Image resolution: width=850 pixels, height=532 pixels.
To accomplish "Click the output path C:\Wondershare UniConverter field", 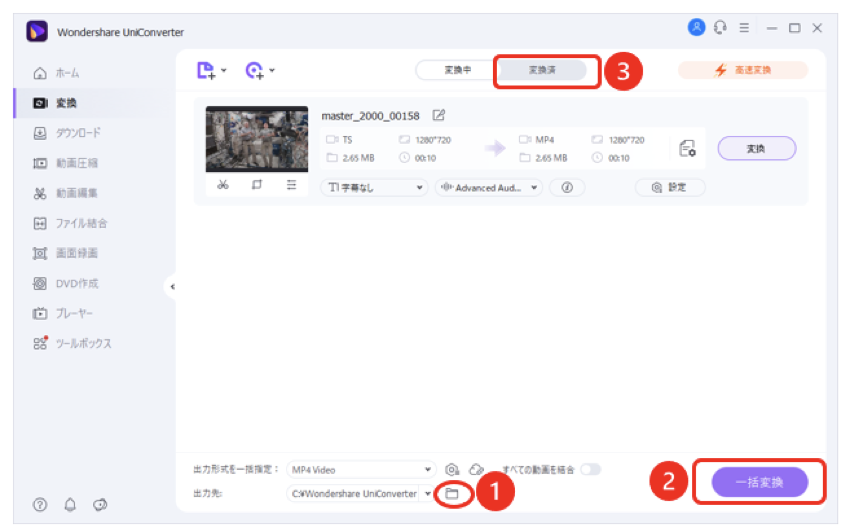I will pos(355,493).
